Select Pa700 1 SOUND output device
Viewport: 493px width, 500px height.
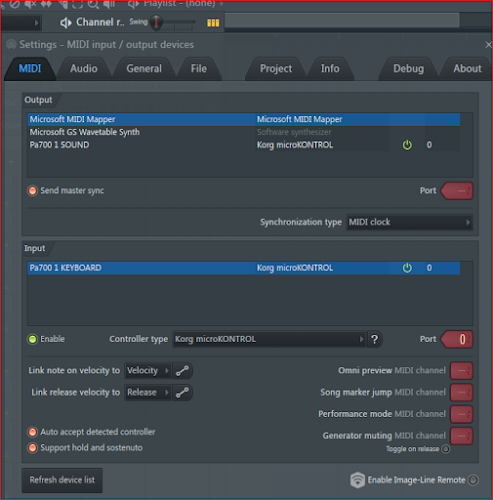(x=244, y=145)
